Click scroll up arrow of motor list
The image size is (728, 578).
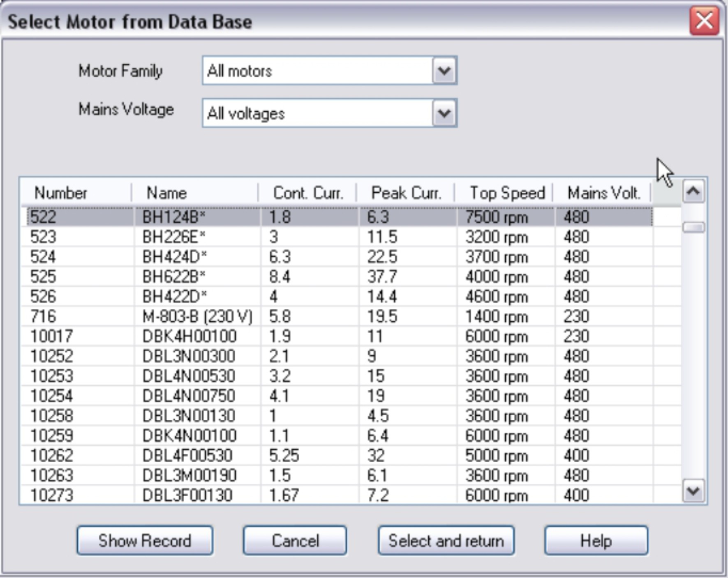693,191
